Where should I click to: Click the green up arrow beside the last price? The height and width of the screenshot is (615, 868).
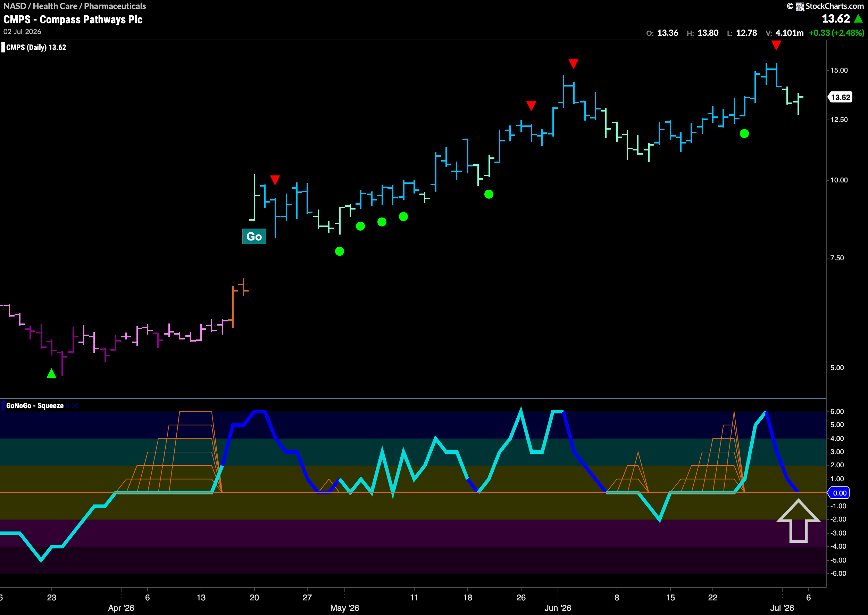(858, 18)
